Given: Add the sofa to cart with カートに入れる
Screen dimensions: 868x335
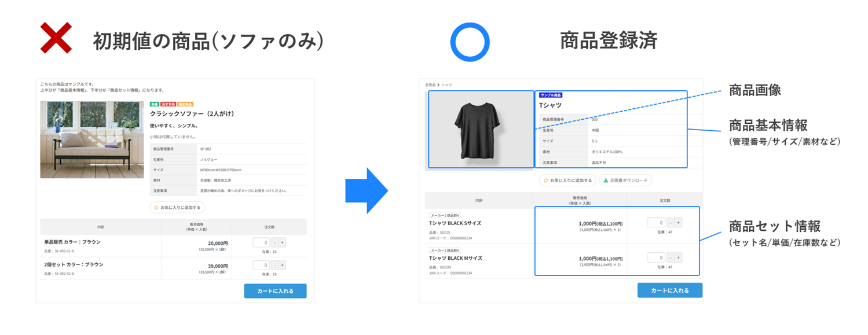Looking at the screenshot, I should (275, 291).
